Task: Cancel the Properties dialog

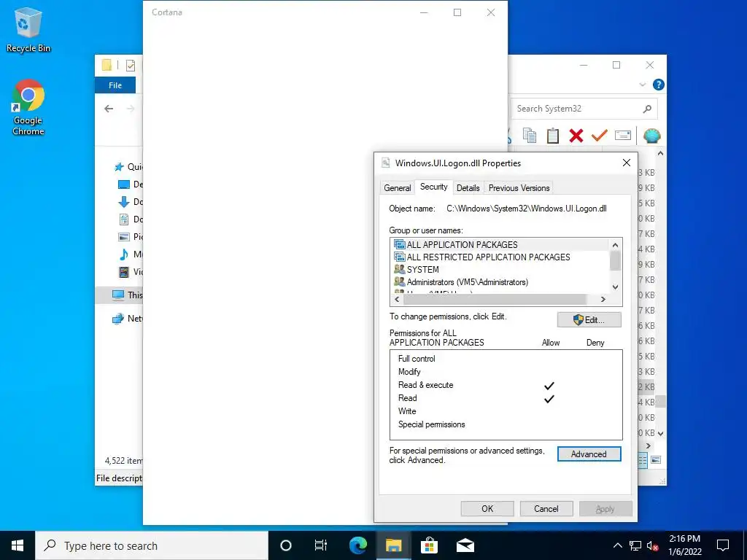Action: point(546,508)
